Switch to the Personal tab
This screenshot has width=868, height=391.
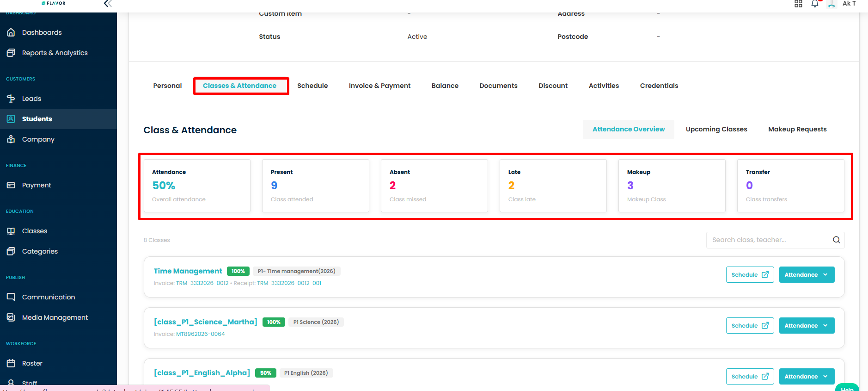tap(167, 86)
